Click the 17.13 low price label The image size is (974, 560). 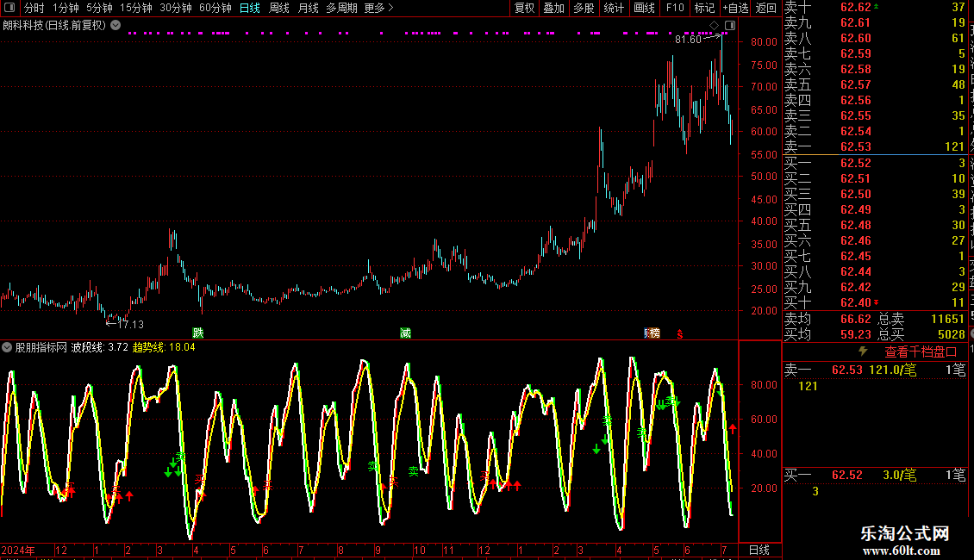tap(130, 324)
